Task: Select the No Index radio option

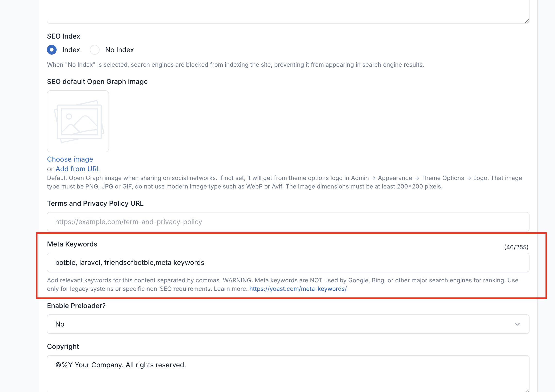Action: (x=95, y=50)
